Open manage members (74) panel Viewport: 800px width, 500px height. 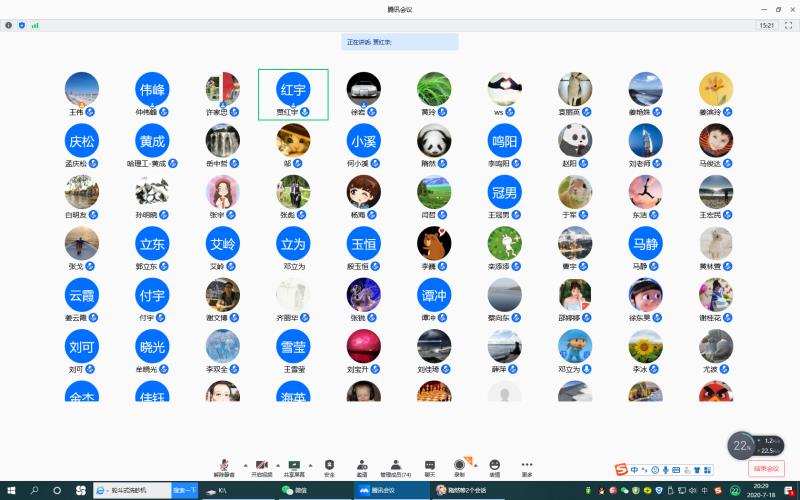tap(396, 466)
